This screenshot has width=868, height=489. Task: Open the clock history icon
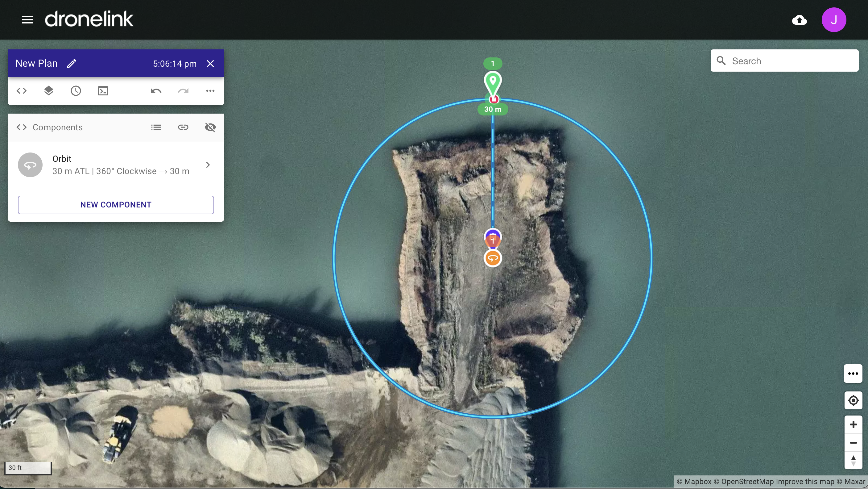tap(76, 91)
